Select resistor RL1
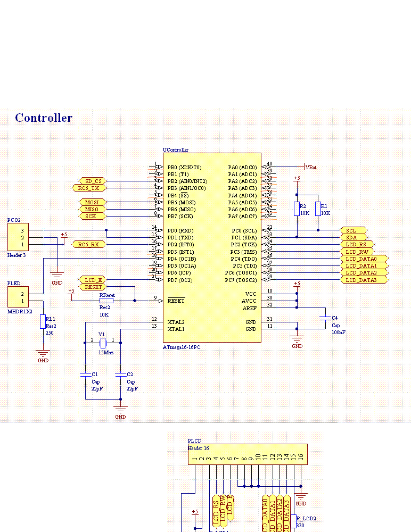411x532 pixels. pos(43,322)
